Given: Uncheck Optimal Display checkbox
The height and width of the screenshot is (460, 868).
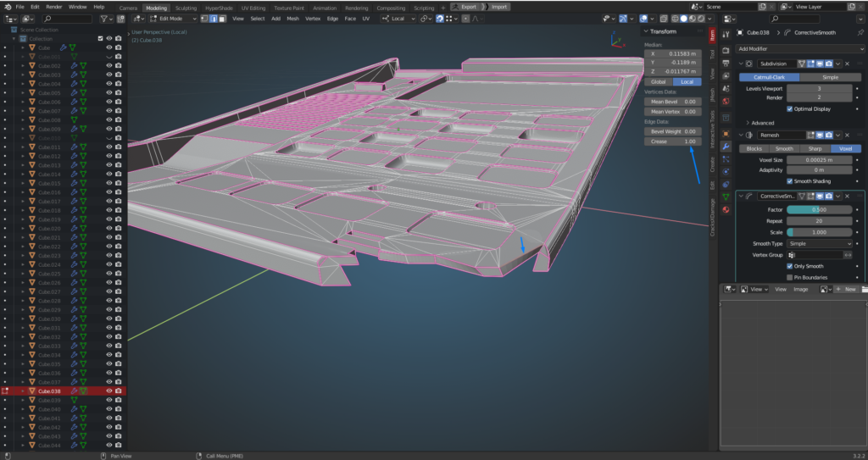Looking at the screenshot, I should (790, 108).
